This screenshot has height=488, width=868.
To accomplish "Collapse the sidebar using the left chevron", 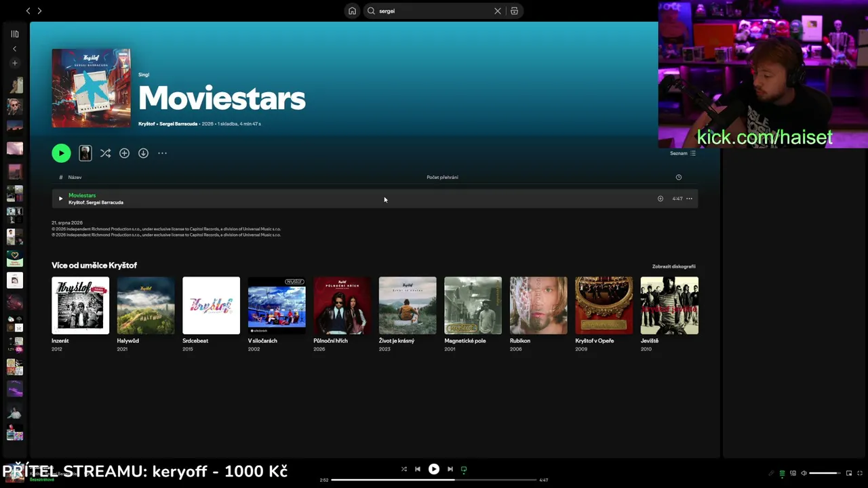I will tap(15, 49).
